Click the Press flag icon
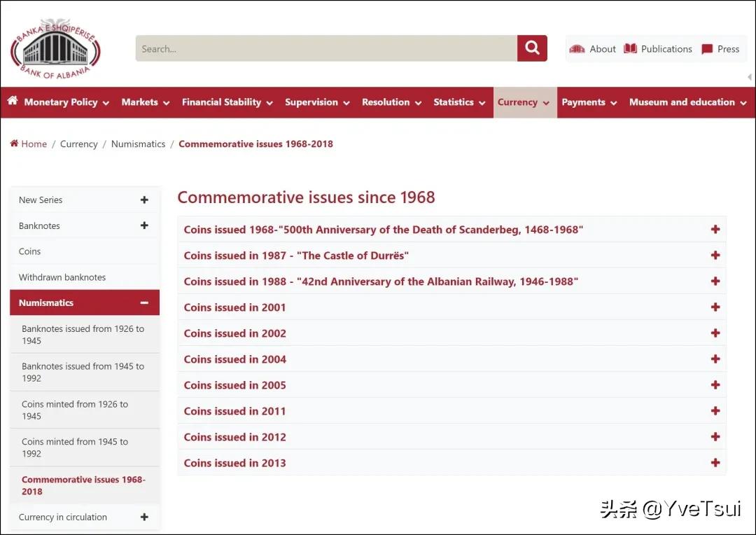This screenshot has width=756, height=535. (x=707, y=49)
